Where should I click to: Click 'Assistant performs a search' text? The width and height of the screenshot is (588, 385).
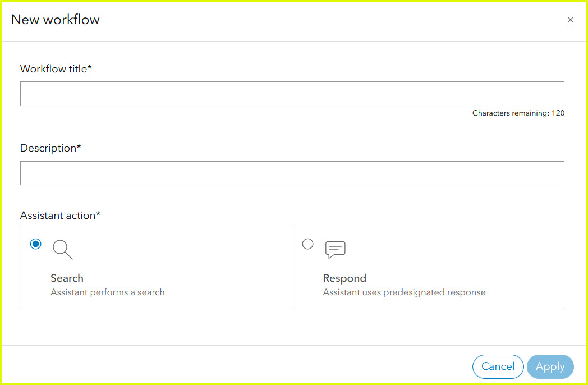click(108, 292)
